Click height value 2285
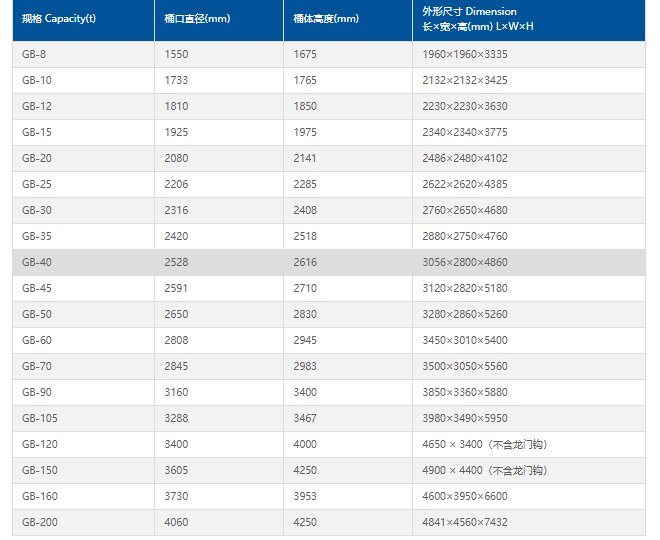The image size is (660, 540). pyautogui.click(x=305, y=184)
